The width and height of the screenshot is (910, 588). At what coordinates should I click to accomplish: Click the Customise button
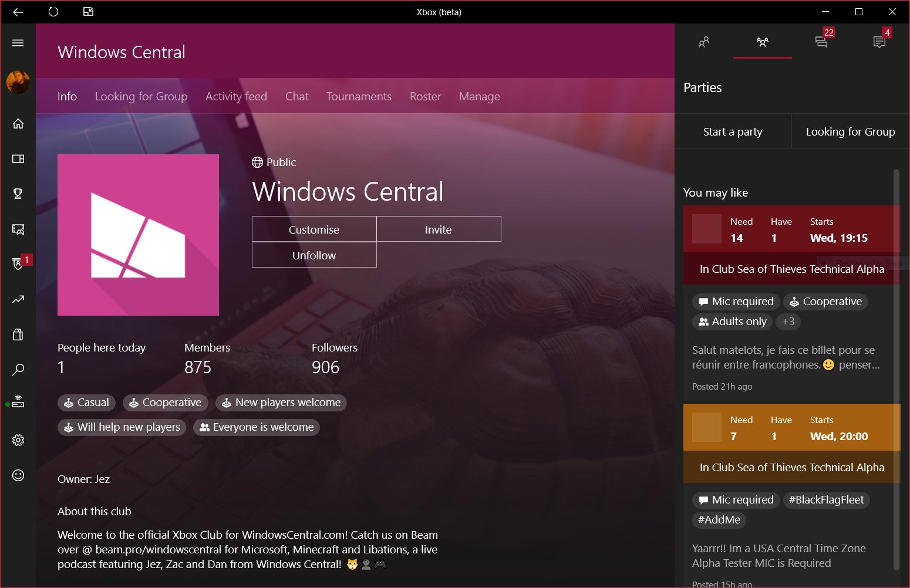314,229
